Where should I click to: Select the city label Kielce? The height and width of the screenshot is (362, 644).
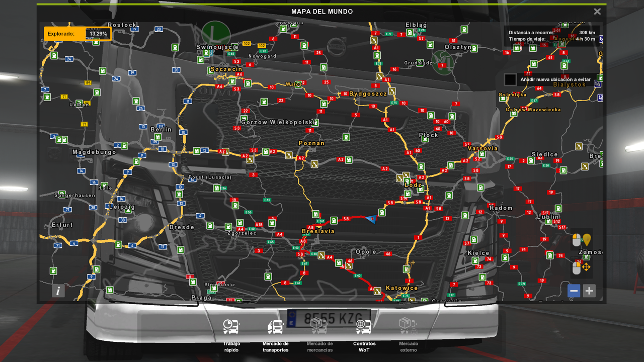pos(478,253)
